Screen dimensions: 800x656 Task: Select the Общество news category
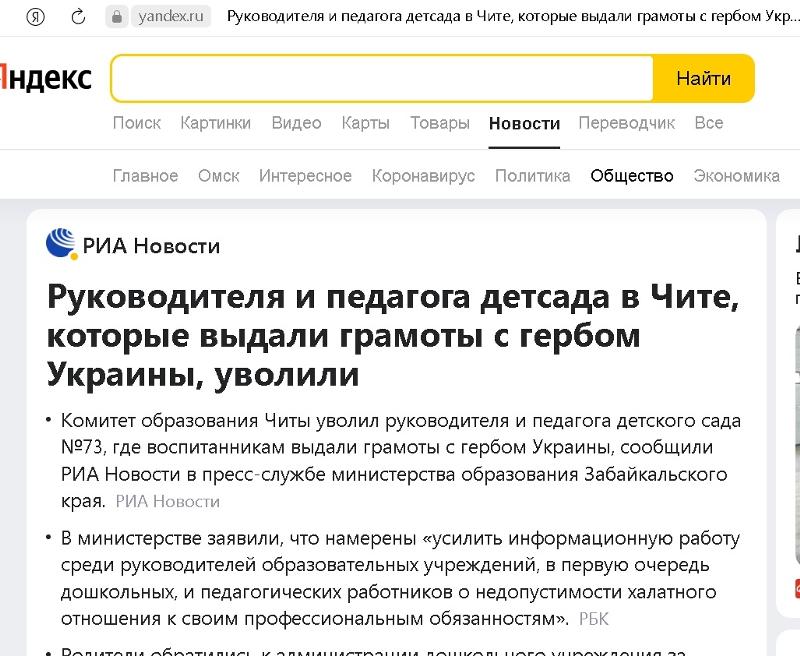tap(632, 175)
